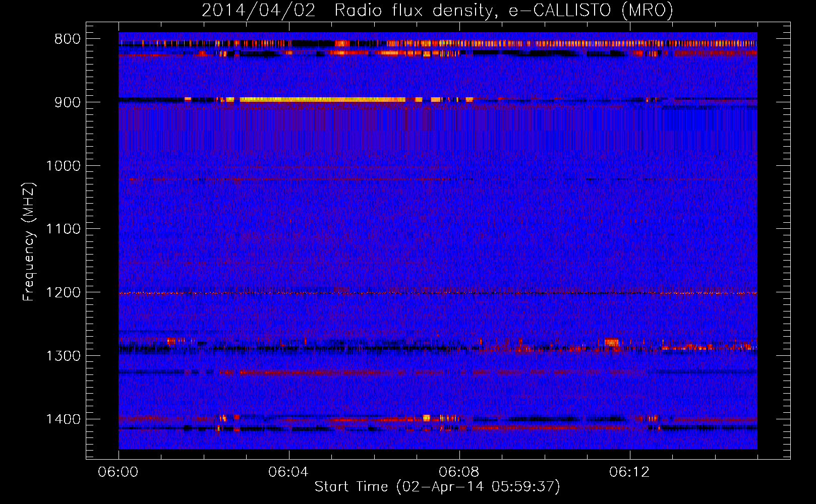Click the '06:04' time axis label
The width and height of the screenshot is (816, 504).
click(288, 472)
